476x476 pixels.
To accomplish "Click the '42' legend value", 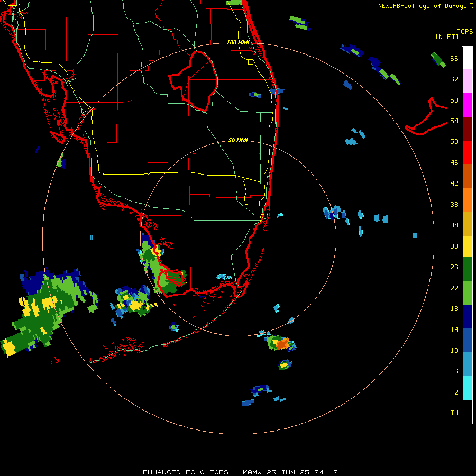I will pyautogui.click(x=454, y=183).
